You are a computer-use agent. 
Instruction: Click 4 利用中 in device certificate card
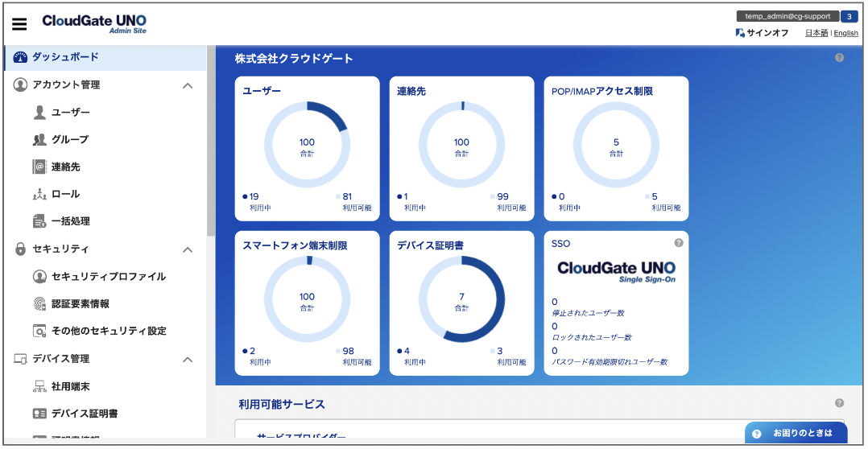click(411, 356)
